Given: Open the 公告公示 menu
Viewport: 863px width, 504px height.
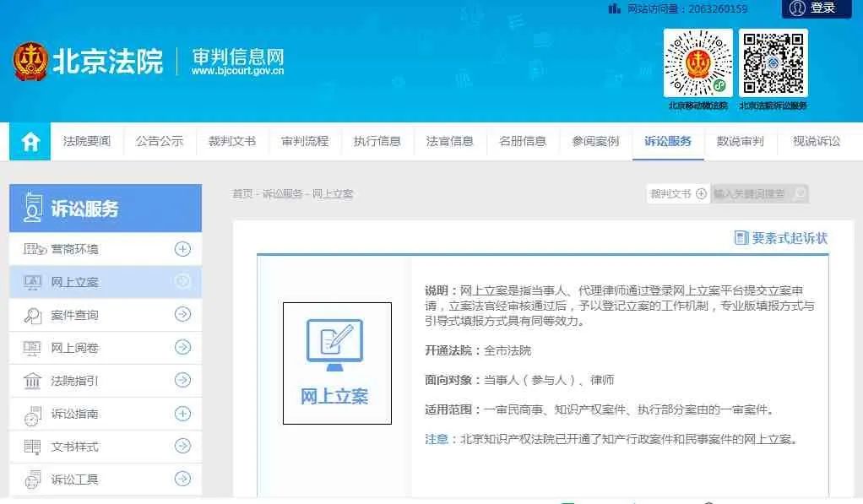Looking at the screenshot, I should tap(160, 141).
